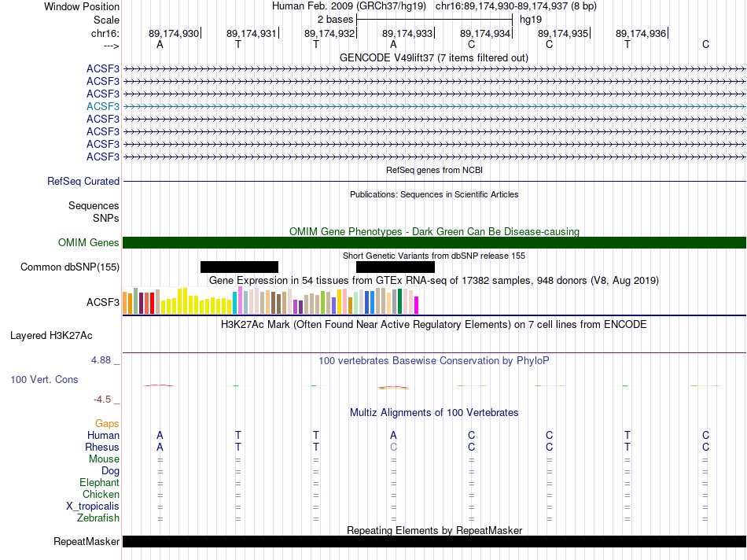This screenshot has height=560, width=747.
Task: Click the Gaps label in Multiz track
Action: (107, 423)
